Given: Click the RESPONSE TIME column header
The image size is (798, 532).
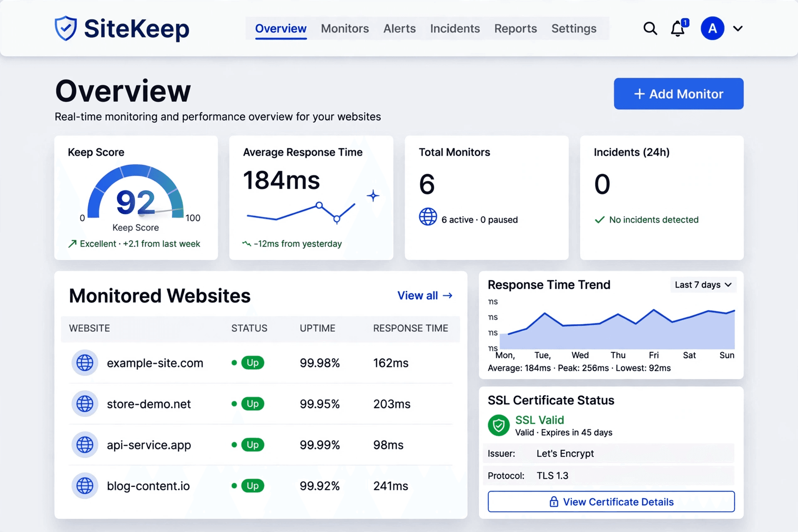Looking at the screenshot, I should tap(411, 328).
